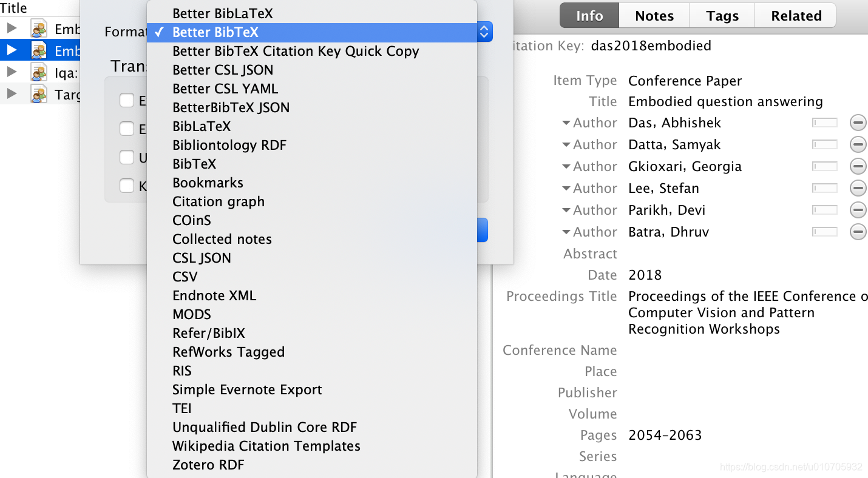
Task: Remove author Datta, Samyak
Action: pyautogui.click(x=858, y=144)
